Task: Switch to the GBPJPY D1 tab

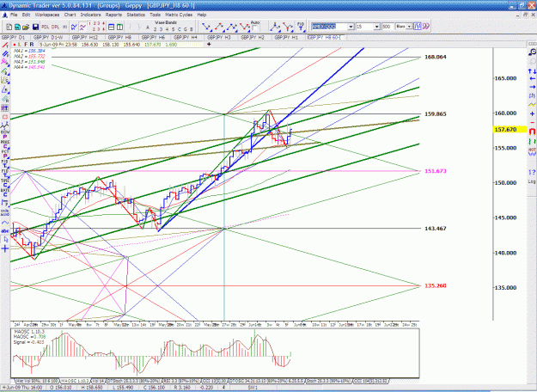Action: [14, 37]
